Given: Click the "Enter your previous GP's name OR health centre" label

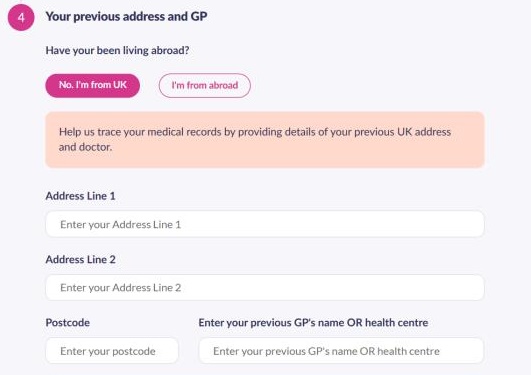Looking at the screenshot, I should 313,322.
